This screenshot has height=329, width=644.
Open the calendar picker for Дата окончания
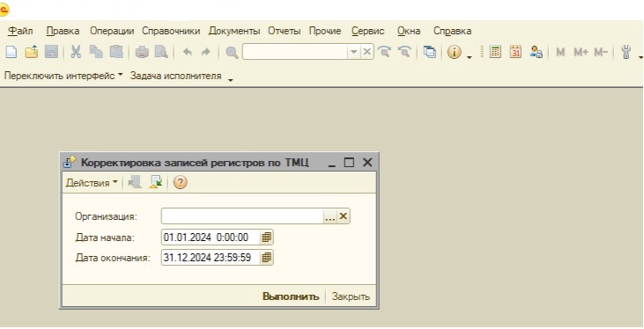[267, 258]
